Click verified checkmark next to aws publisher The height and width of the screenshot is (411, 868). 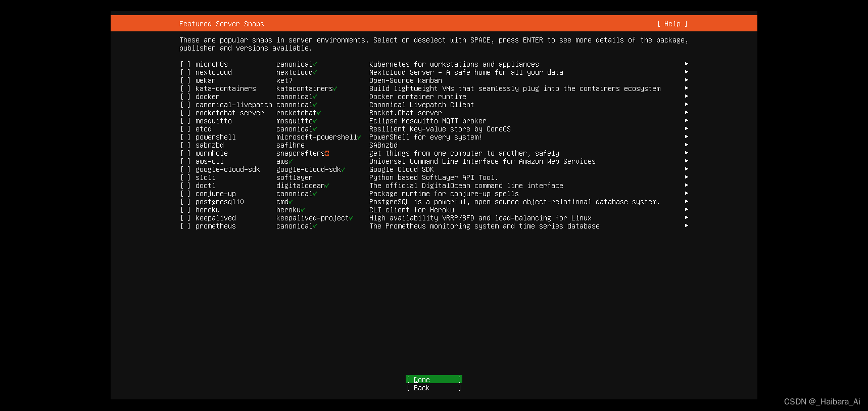291,161
